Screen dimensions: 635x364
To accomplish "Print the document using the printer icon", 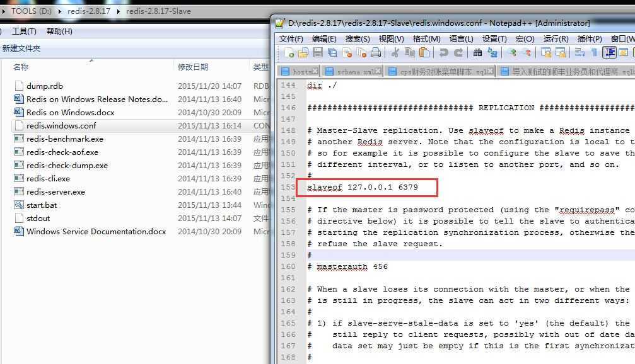I will (x=376, y=52).
